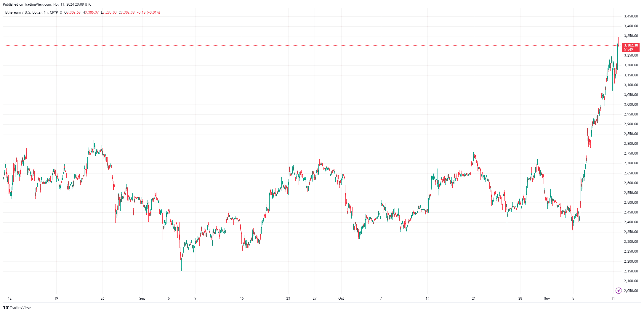Click the 2,100.00 price axis label
Viewport: 644px width, 313px height.
[631, 281]
